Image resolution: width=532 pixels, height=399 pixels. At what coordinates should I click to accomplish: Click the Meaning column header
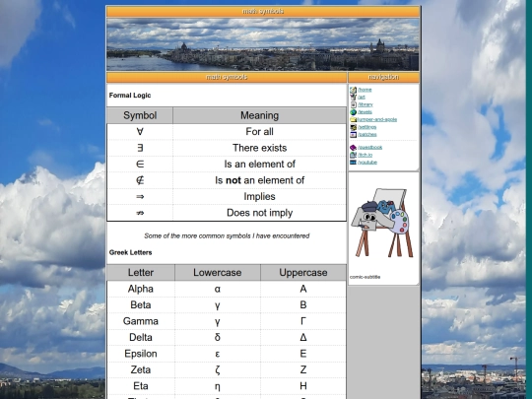coord(259,115)
